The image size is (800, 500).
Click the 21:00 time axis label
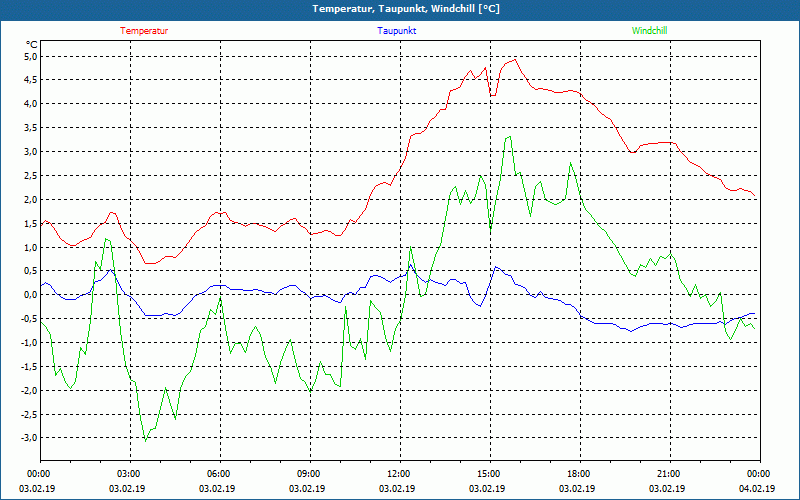tap(670, 474)
